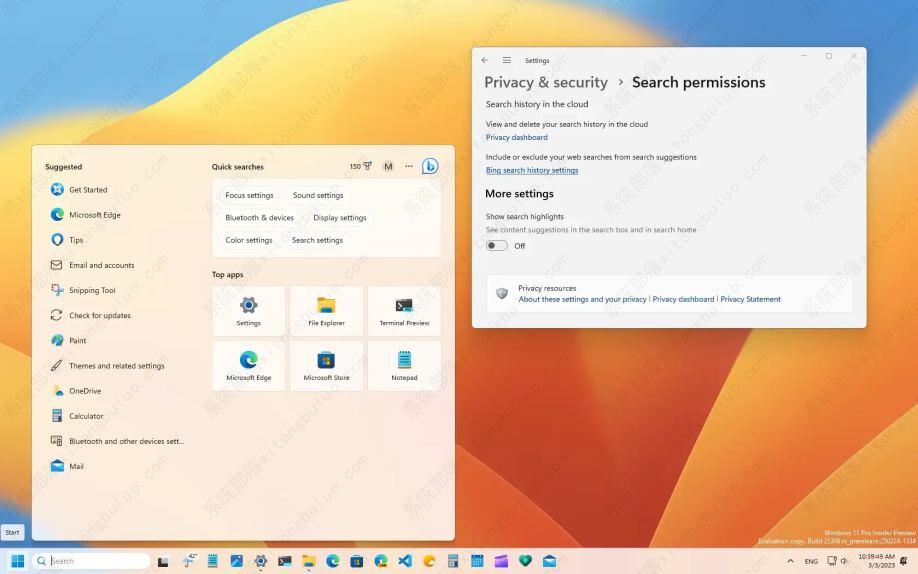This screenshot has width=918, height=574.
Task: Expand the three-dots options in search panel
Action: tap(409, 166)
